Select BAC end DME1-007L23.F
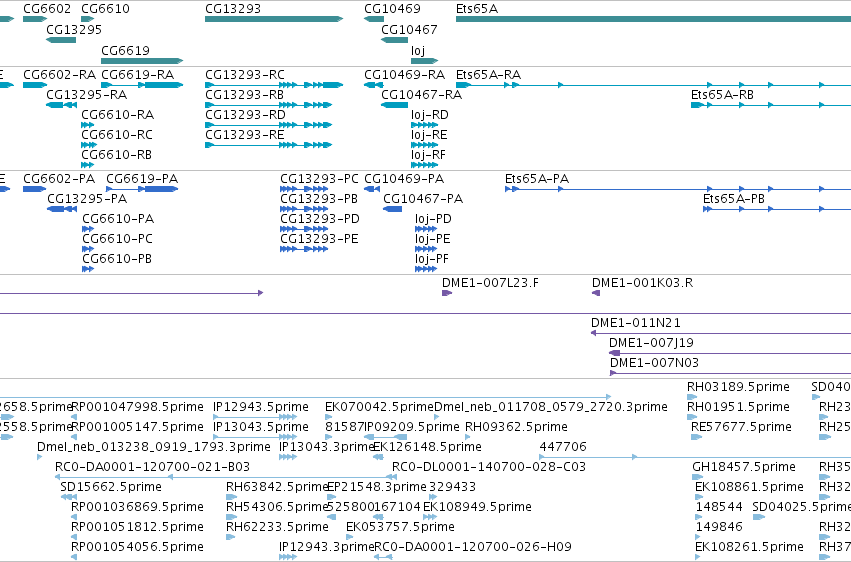 point(490,283)
